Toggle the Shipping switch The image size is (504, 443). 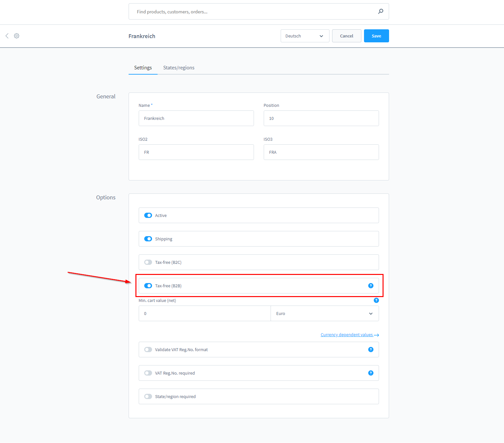(148, 239)
